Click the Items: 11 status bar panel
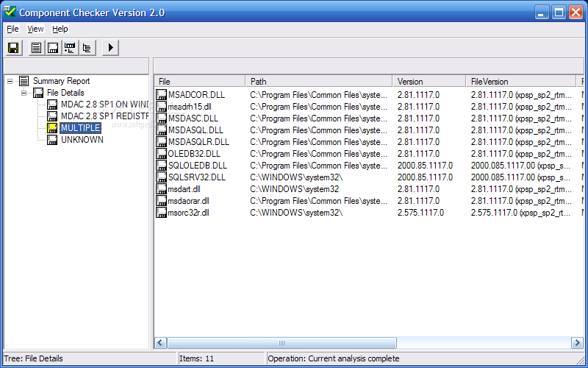 [220, 358]
